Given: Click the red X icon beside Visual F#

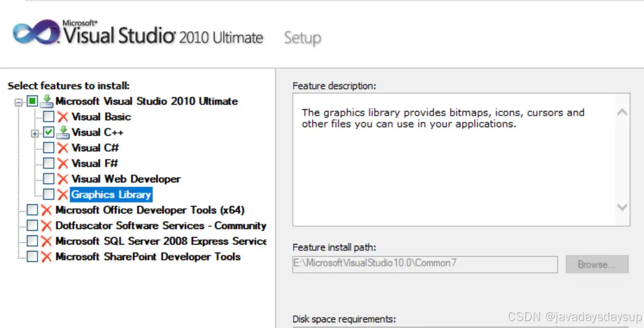Looking at the screenshot, I should [x=62, y=164].
